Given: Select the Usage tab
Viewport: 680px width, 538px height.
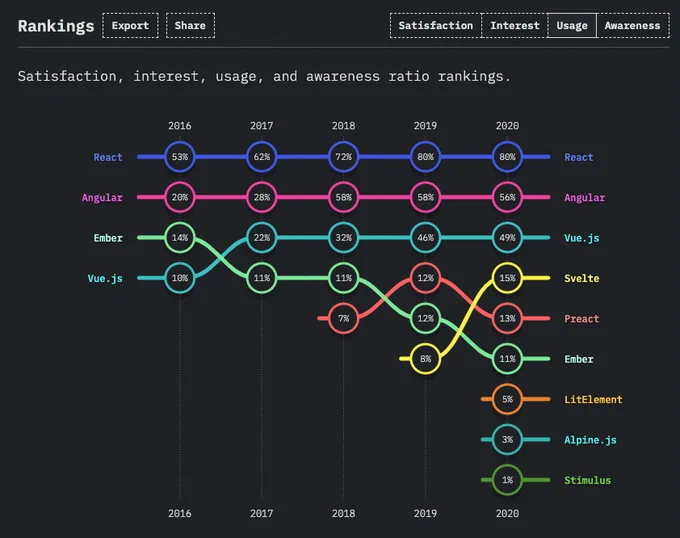Looking at the screenshot, I should [x=572, y=26].
